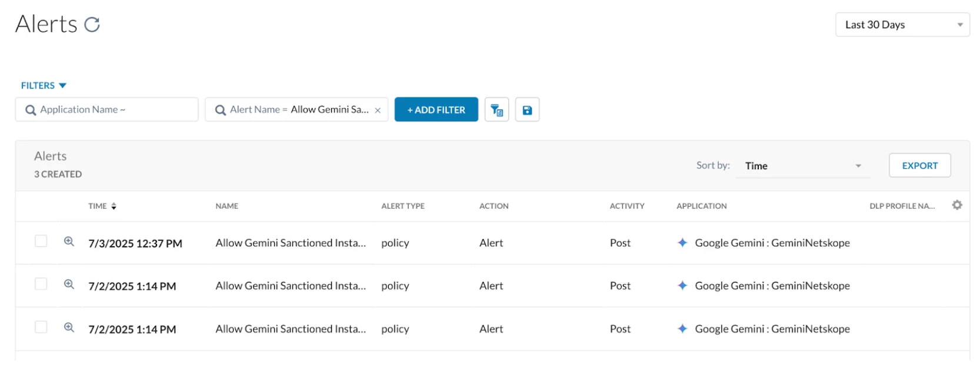
Task: Click alert name in 7/3/2025 row
Action: click(x=291, y=243)
